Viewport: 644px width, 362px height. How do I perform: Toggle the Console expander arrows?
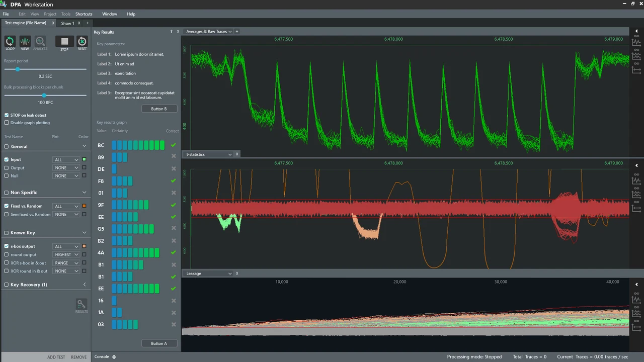(x=114, y=357)
